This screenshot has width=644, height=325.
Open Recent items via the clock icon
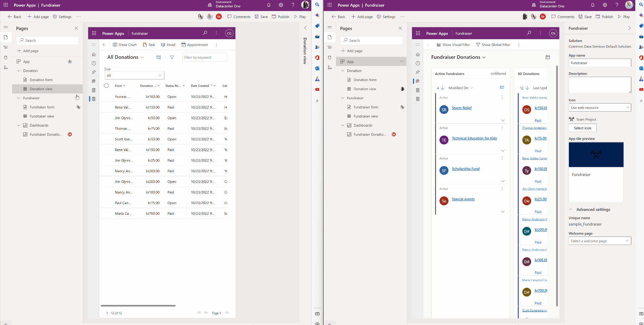94,63
